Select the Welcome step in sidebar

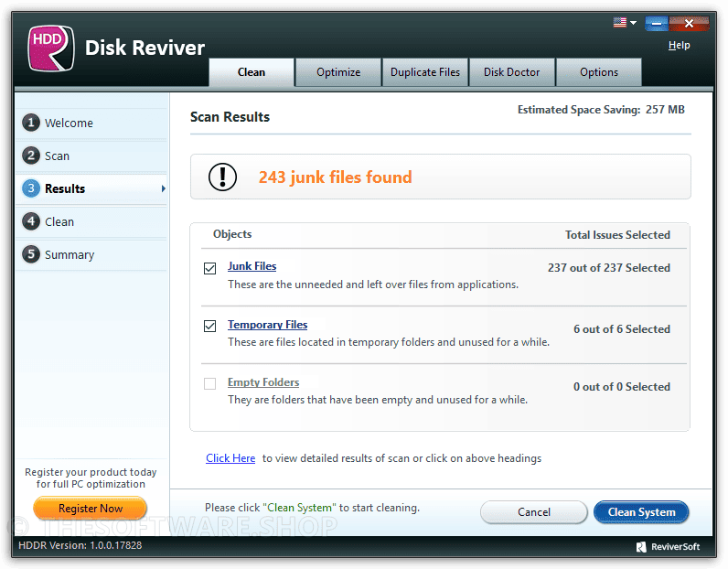(x=91, y=123)
